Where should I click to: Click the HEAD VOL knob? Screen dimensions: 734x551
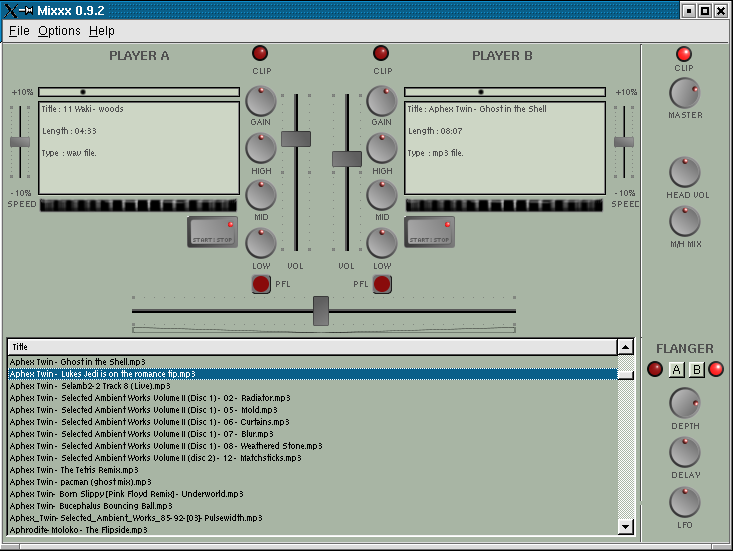coord(685,172)
